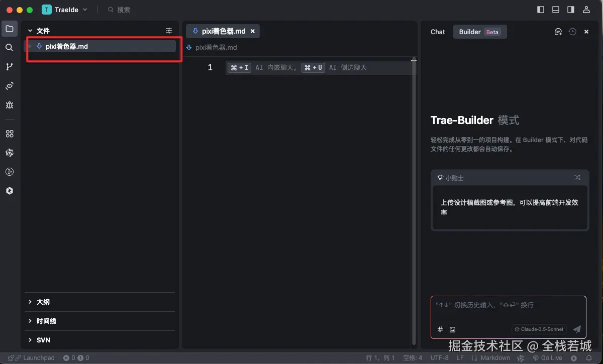Click the Go Live button
603x364 pixels.
click(x=547, y=358)
